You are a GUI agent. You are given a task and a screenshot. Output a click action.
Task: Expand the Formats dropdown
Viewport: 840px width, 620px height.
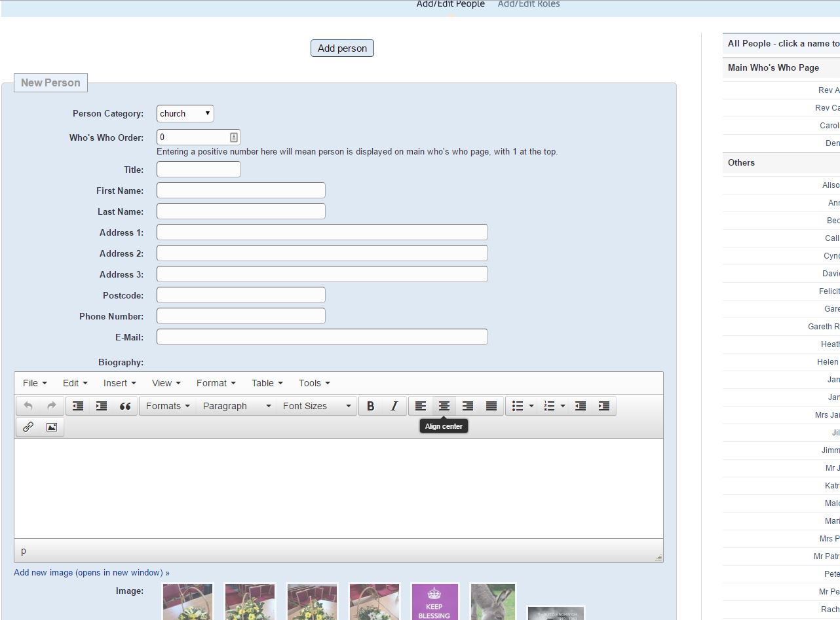[168, 406]
